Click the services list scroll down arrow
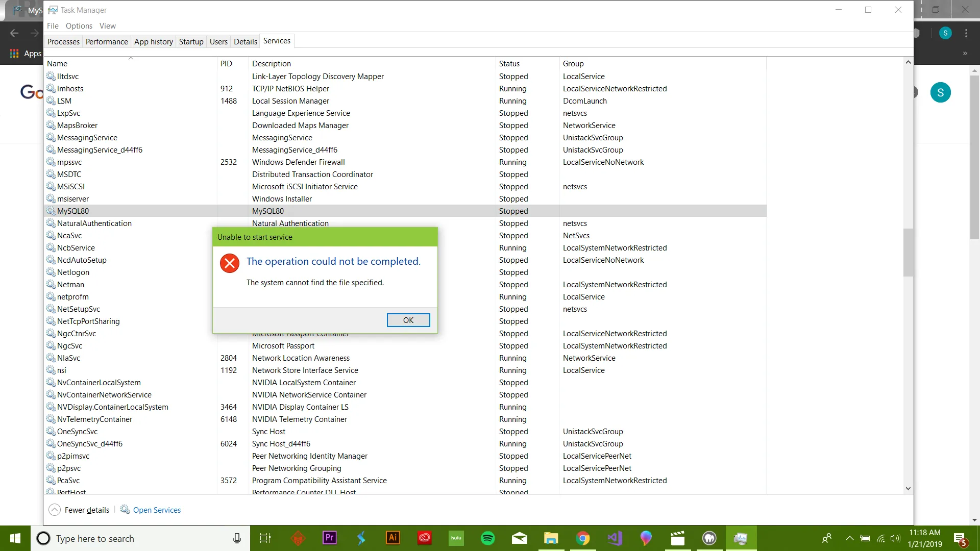Image resolution: width=980 pixels, height=551 pixels. [x=908, y=488]
